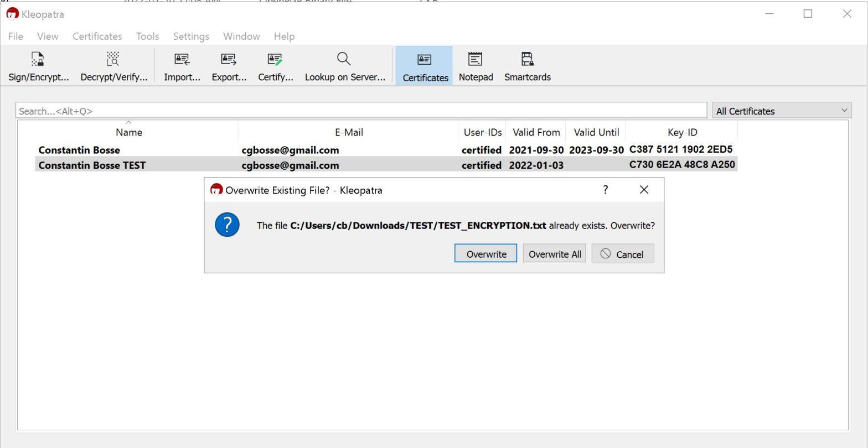Open the Smartcards view
This screenshot has width=868, height=448.
[x=527, y=66]
